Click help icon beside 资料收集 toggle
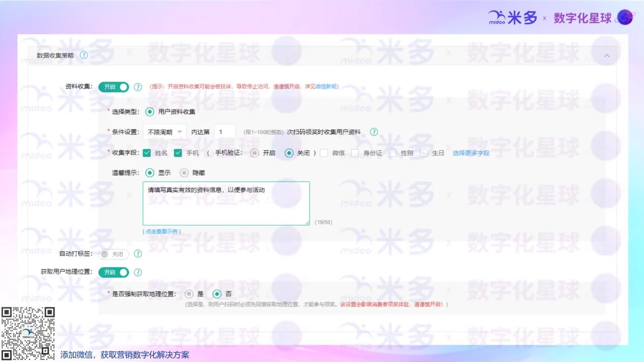The width and height of the screenshot is (644, 362). pos(138,87)
